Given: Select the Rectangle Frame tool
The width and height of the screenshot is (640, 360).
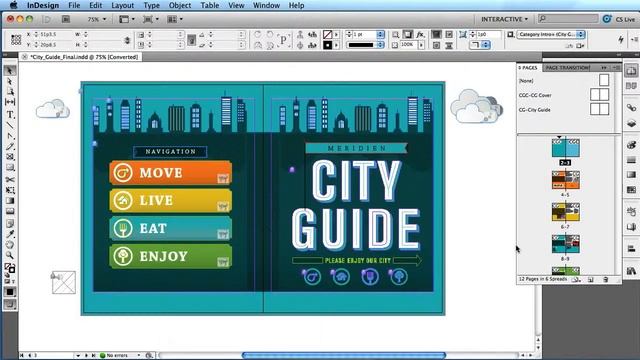Looking at the screenshot, I should pyautogui.click(x=10, y=157).
